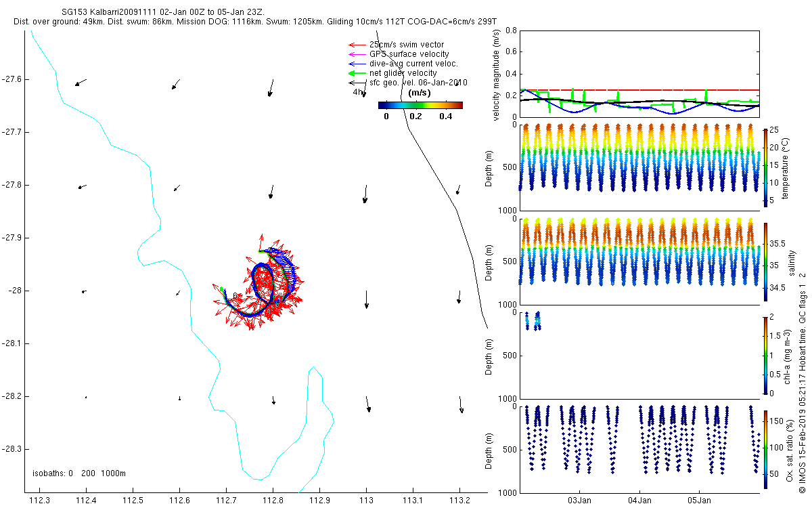Select the 'dive-avg current veloc.' legend text
The image size is (812, 508).
coord(413,64)
